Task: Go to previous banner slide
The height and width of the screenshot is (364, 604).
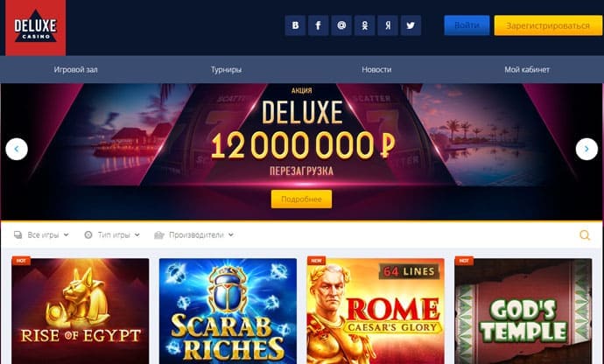Action: pos(17,149)
